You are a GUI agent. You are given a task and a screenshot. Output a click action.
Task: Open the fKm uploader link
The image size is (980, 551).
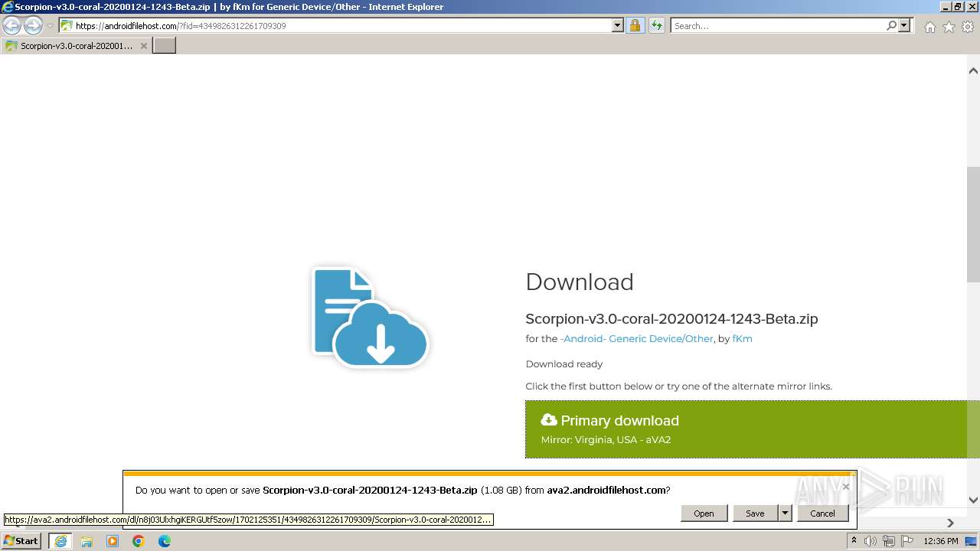point(742,338)
